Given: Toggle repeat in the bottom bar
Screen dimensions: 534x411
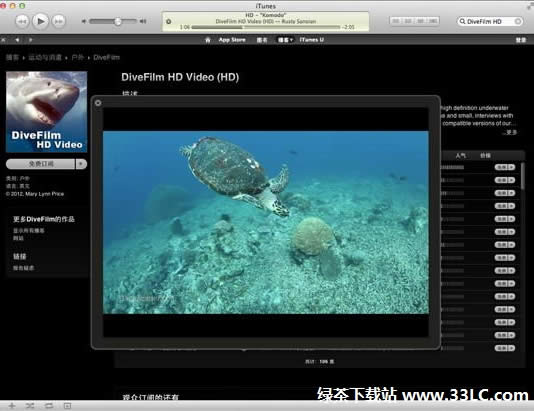Looking at the screenshot, I should tap(49, 406).
